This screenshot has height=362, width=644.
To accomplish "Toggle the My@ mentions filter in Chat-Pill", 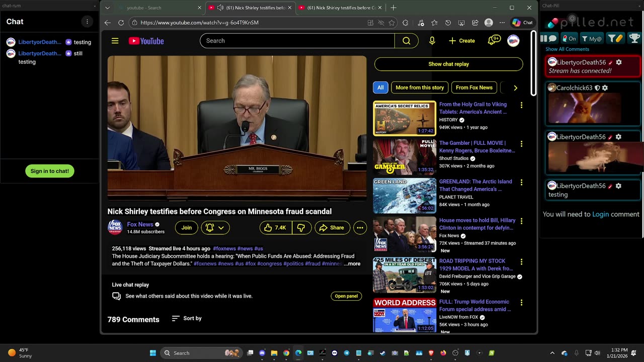I will 592,38.
